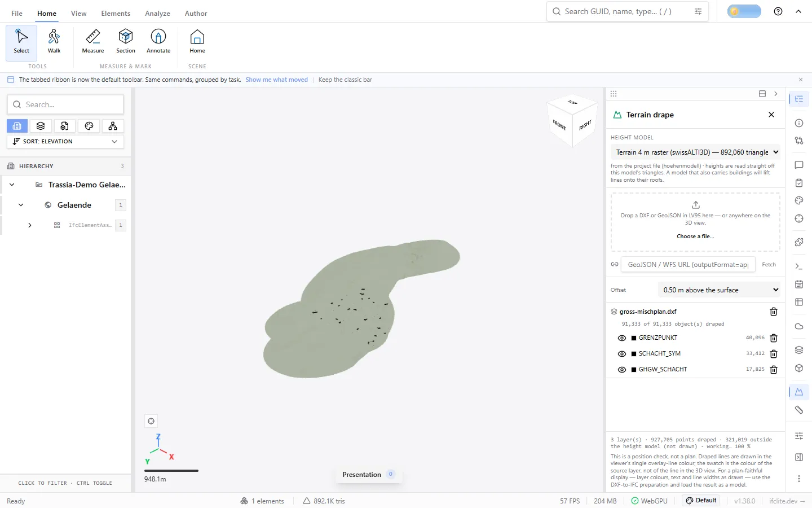This screenshot has width=812, height=508.
Task: Select the Walk navigation tool
Action: coord(54,42)
